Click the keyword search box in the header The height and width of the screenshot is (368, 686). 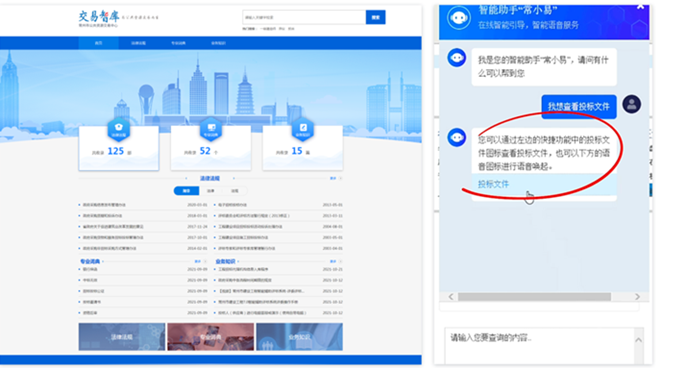tap(304, 17)
